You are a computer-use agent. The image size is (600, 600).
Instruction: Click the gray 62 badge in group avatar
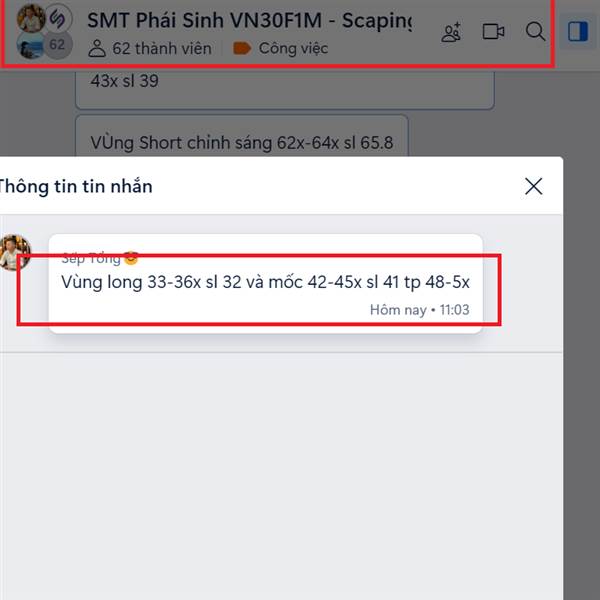pos(57,44)
